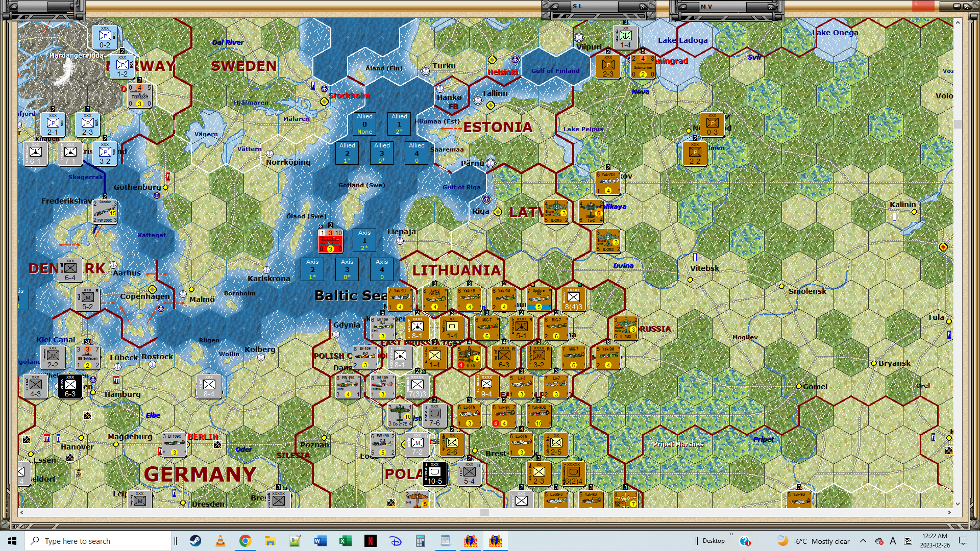Select the Allied 1 sea box counter
This screenshot has height=551, width=980.
click(x=399, y=124)
